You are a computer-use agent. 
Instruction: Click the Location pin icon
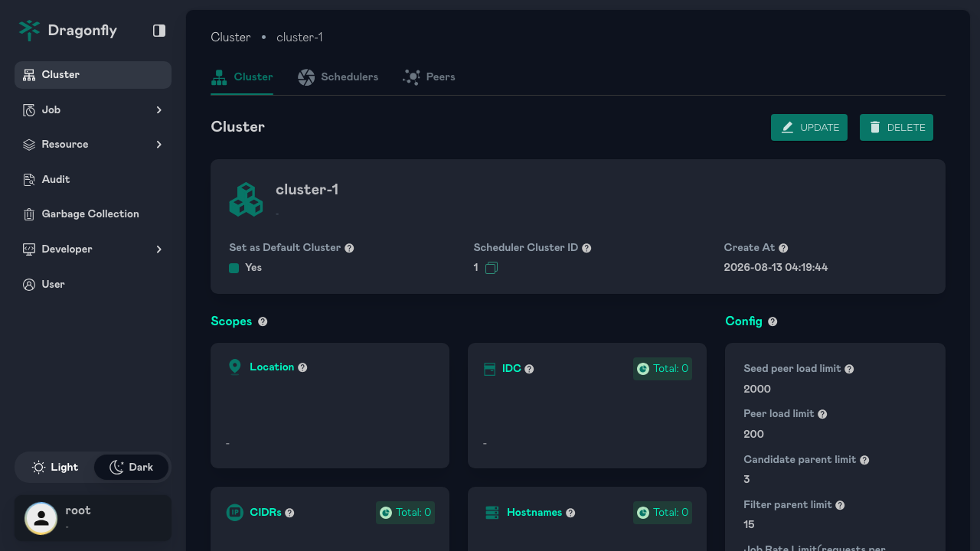point(235,367)
